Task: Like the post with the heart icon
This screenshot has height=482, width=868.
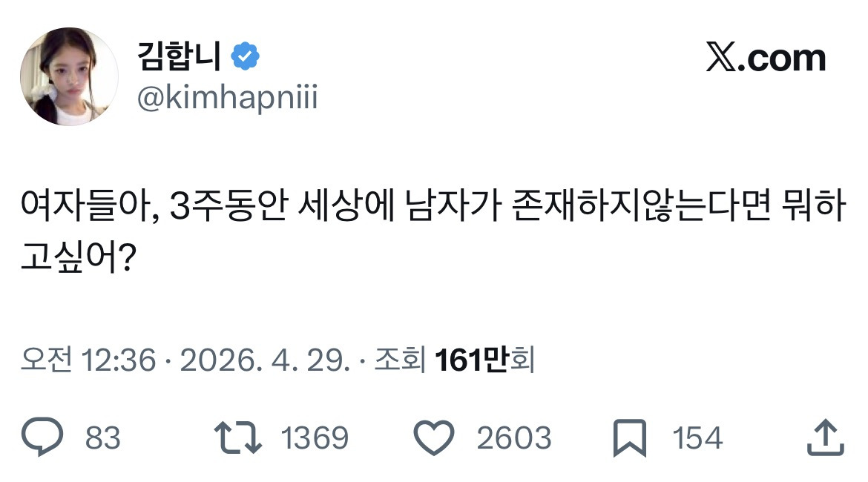Action: point(434,438)
